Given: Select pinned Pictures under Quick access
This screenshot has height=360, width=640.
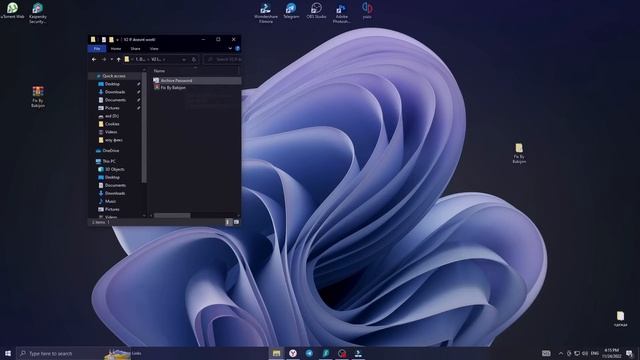Looking at the screenshot, I should coord(112,108).
